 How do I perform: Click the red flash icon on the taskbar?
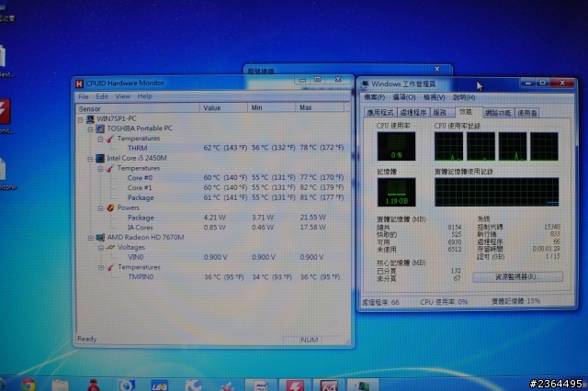295,385
